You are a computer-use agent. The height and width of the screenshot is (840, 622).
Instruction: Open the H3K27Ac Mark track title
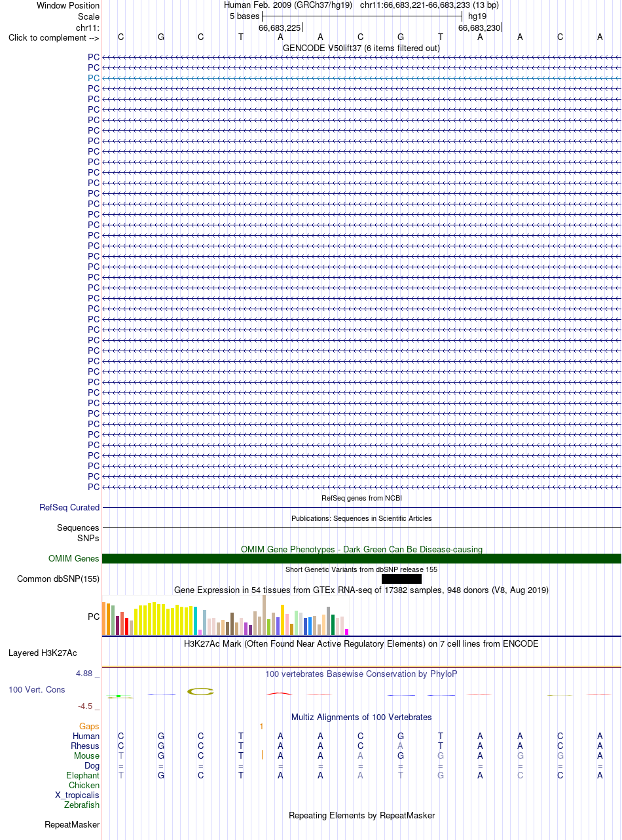[x=361, y=643]
